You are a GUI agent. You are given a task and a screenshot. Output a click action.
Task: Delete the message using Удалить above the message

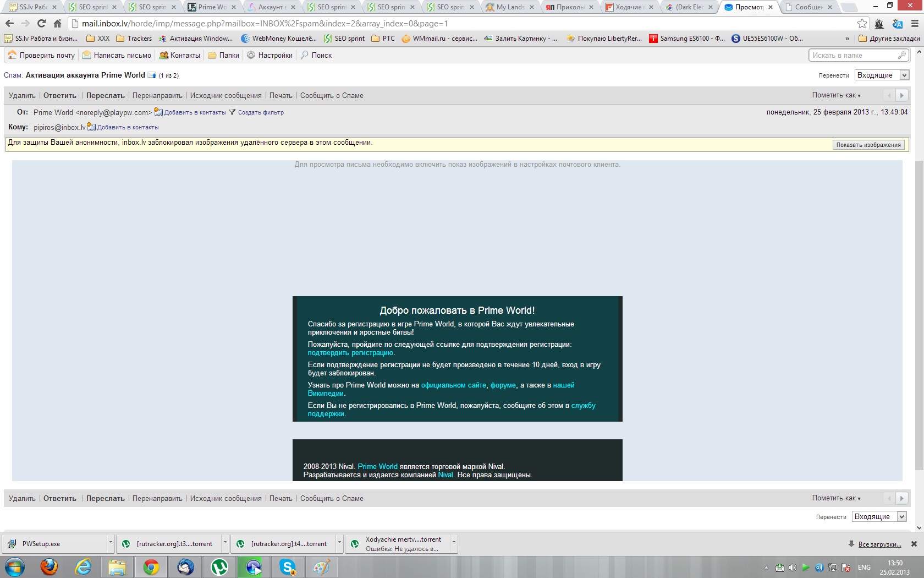22,95
